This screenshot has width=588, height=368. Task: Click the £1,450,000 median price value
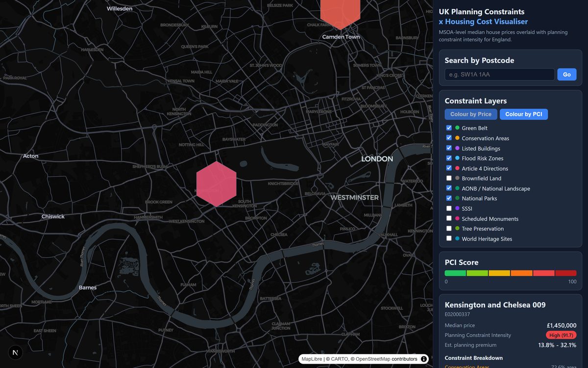click(562, 325)
